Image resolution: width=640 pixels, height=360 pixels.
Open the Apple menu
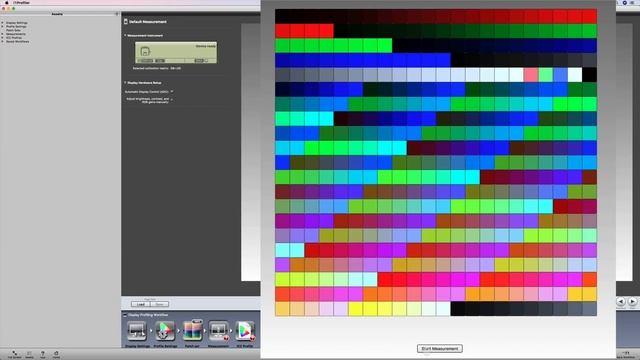point(7,2)
